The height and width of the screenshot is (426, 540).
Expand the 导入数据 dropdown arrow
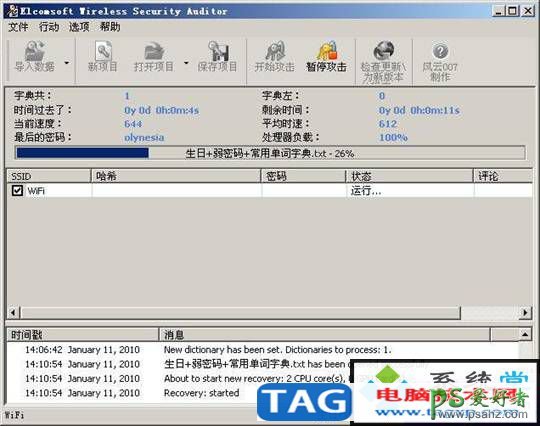click(66, 63)
